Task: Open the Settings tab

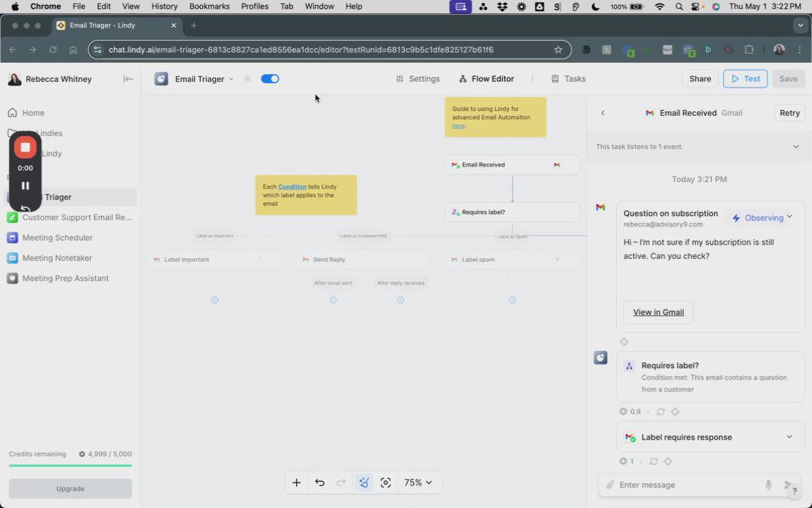Action: 418,79
